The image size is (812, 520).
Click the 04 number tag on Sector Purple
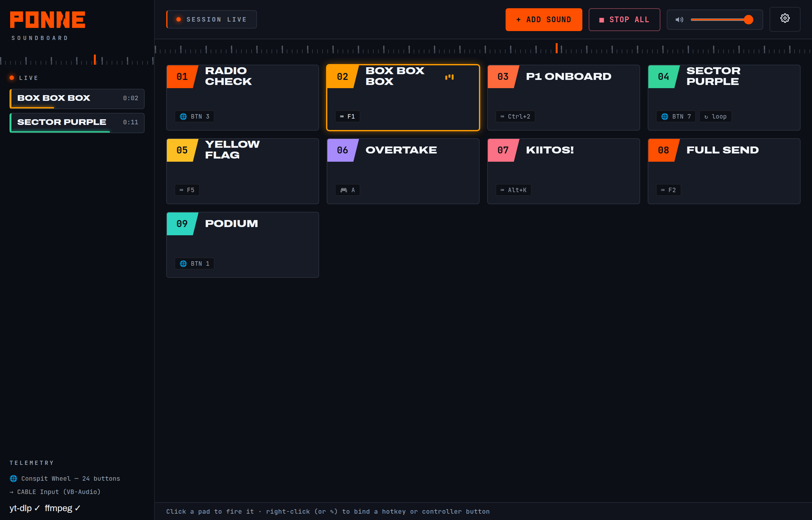click(x=663, y=77)
